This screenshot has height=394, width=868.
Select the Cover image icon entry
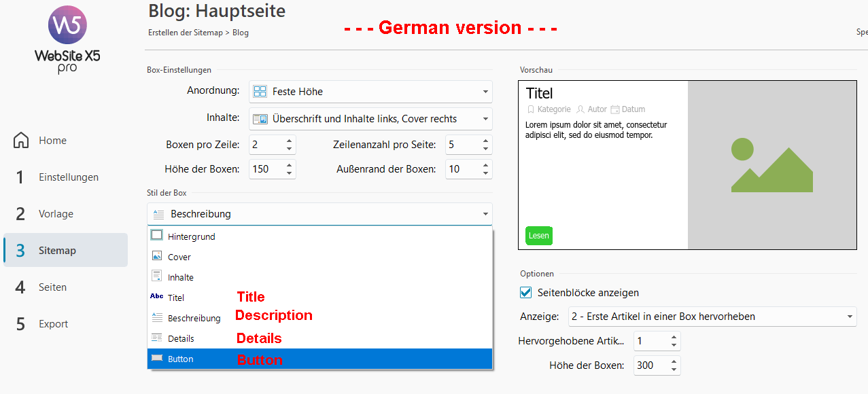[157, 257]
